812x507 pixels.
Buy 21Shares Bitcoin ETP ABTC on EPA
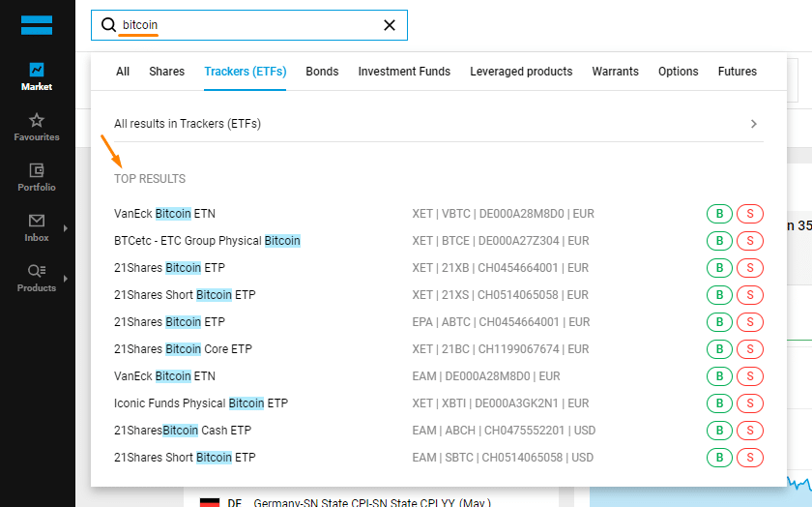coord(719,322)
